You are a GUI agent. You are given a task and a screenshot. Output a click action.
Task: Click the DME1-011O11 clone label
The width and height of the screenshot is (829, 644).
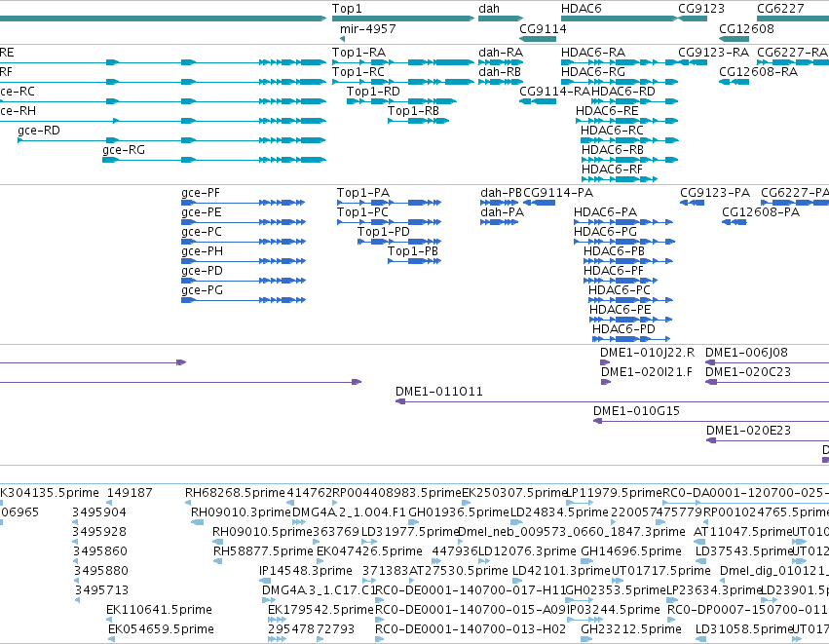439,392
